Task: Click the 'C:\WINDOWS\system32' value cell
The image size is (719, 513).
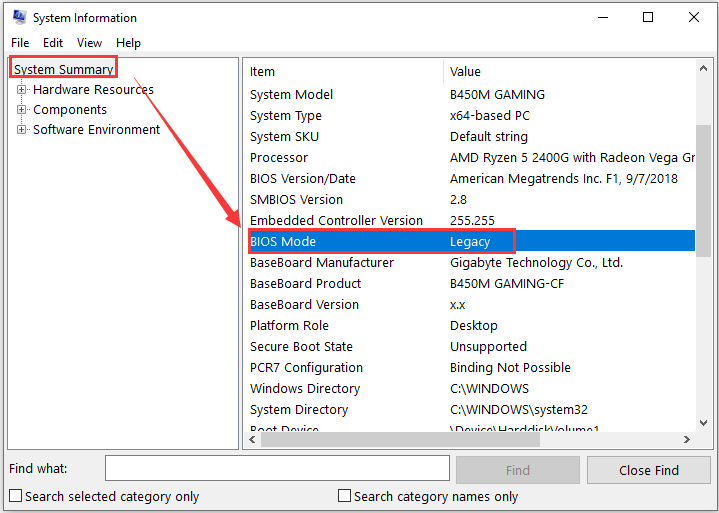Action: click(519, 410)
